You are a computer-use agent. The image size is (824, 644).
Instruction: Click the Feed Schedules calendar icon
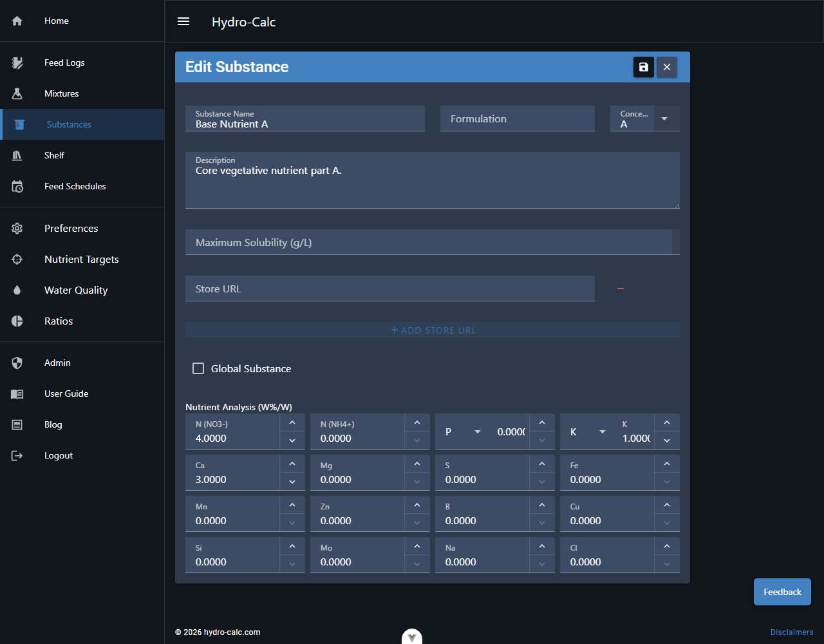(17, 186)
